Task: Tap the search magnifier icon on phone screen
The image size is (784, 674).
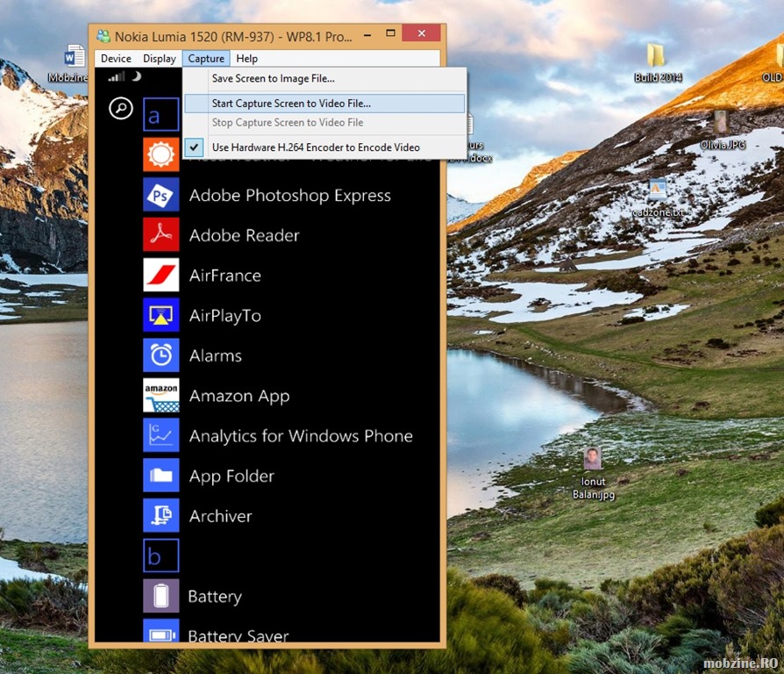Action: 120,108
